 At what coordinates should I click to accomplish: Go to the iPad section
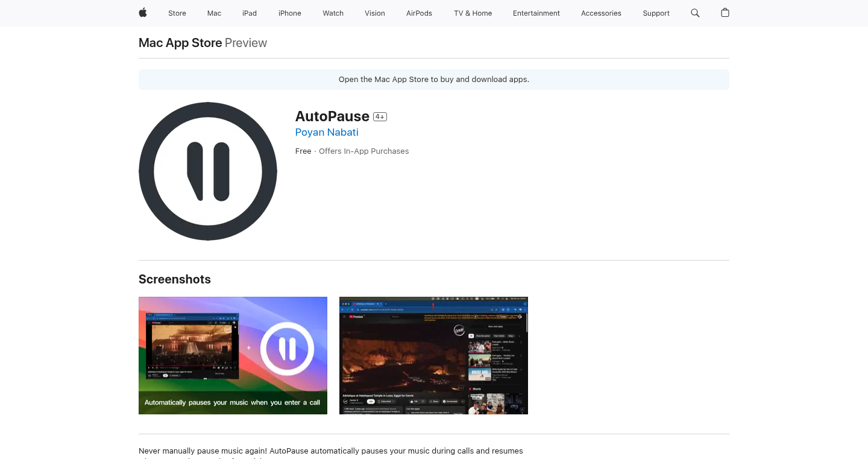coord(250,13)
